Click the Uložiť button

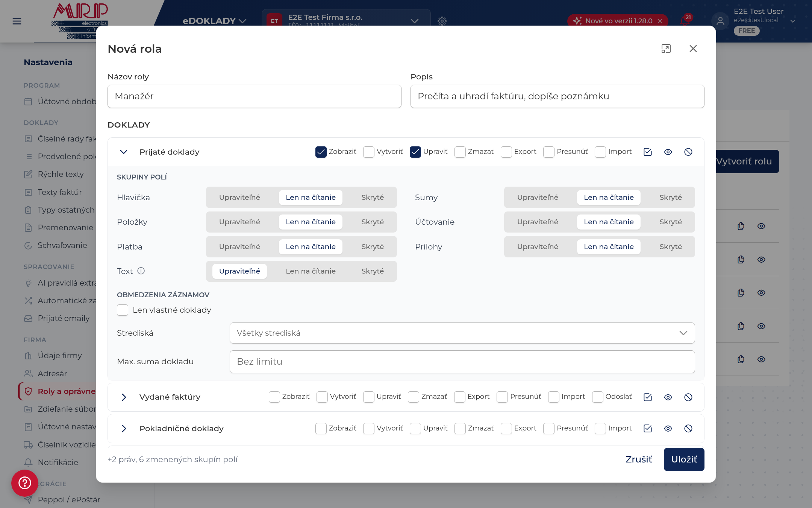(x=684, y=459)
